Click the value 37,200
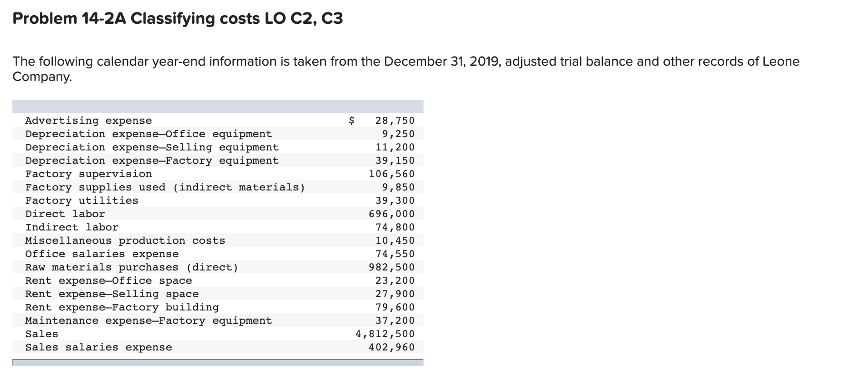The image size is (868, 380). click(x=395, y=321)
